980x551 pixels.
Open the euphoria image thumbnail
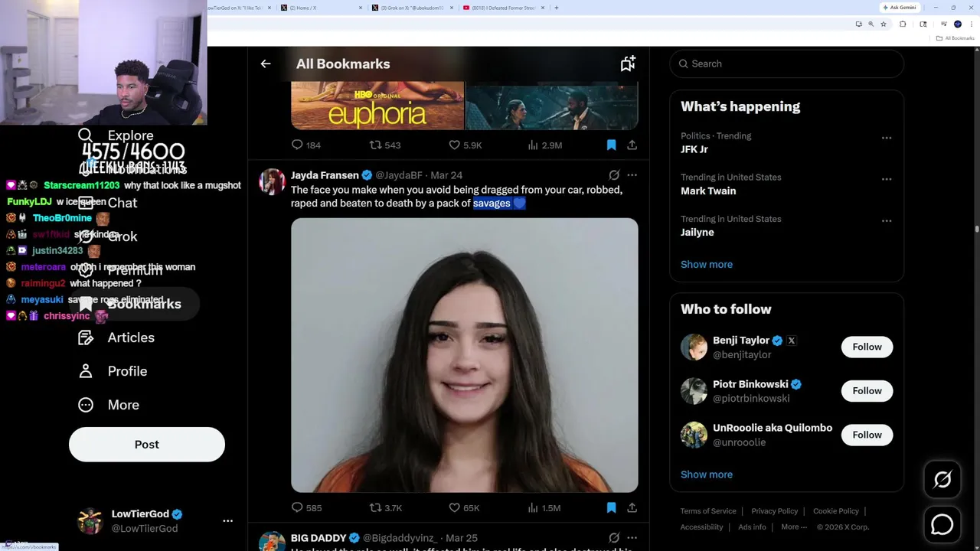(x=377, y=106)
